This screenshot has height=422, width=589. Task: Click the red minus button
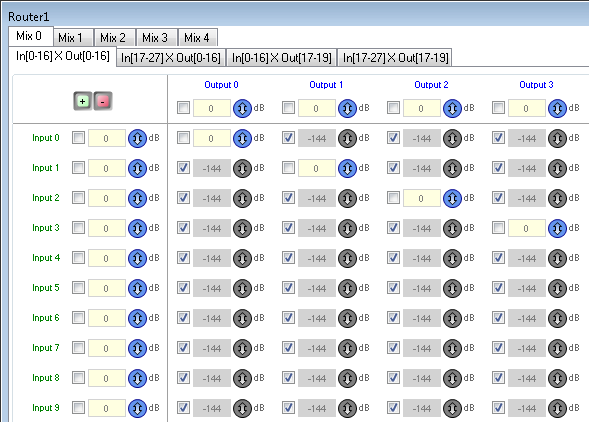(x=103, y=101)
